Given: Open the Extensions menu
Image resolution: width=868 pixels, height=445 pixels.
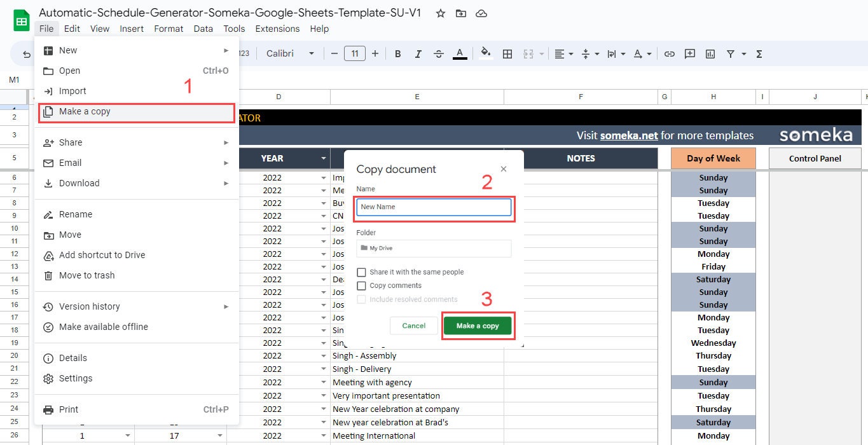Looking at the screenshot, I should click(x=277, y=29).
